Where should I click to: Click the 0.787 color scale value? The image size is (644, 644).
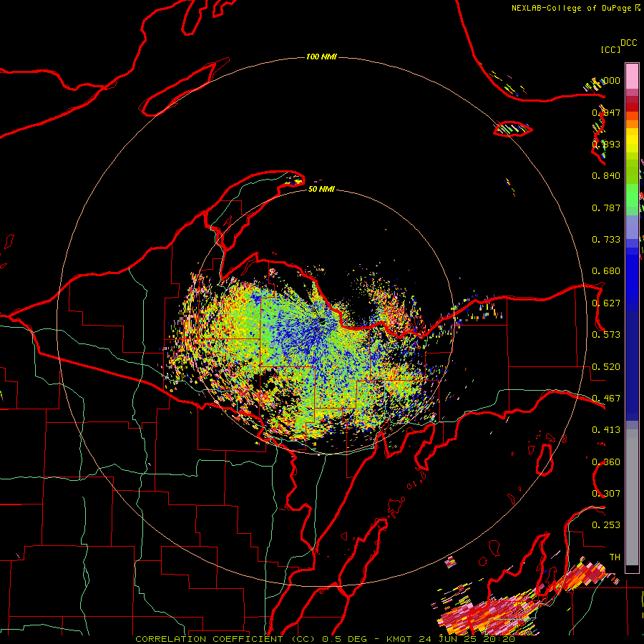coord(606,208)
